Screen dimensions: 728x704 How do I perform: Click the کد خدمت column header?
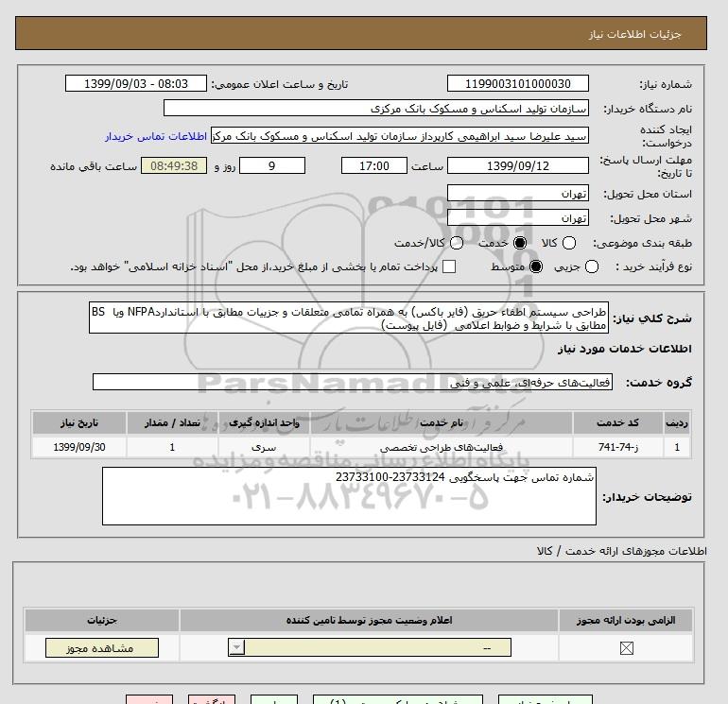click(x=618, y=422)
